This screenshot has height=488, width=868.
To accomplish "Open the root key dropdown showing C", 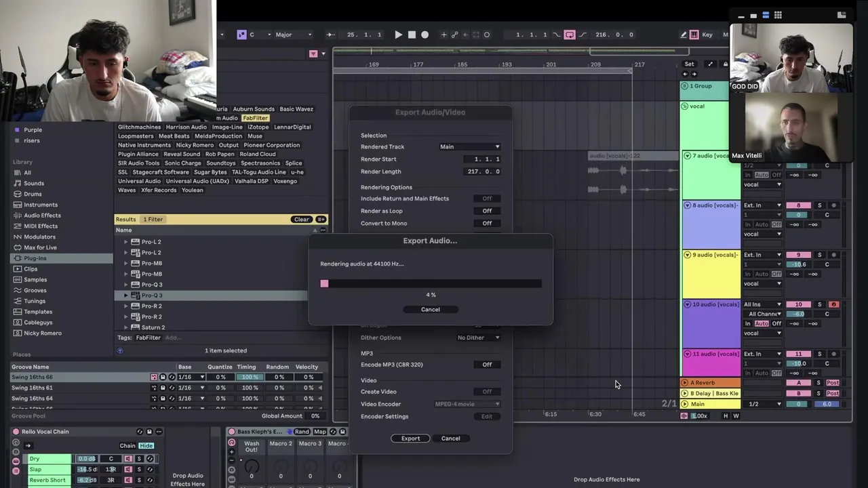I will [261, 35].
